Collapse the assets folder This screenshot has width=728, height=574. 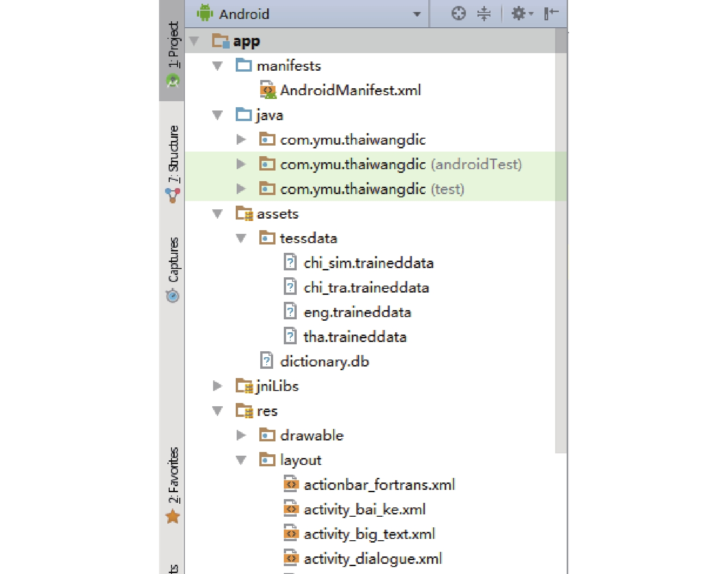pyautogui.click(x=217, y=214)
